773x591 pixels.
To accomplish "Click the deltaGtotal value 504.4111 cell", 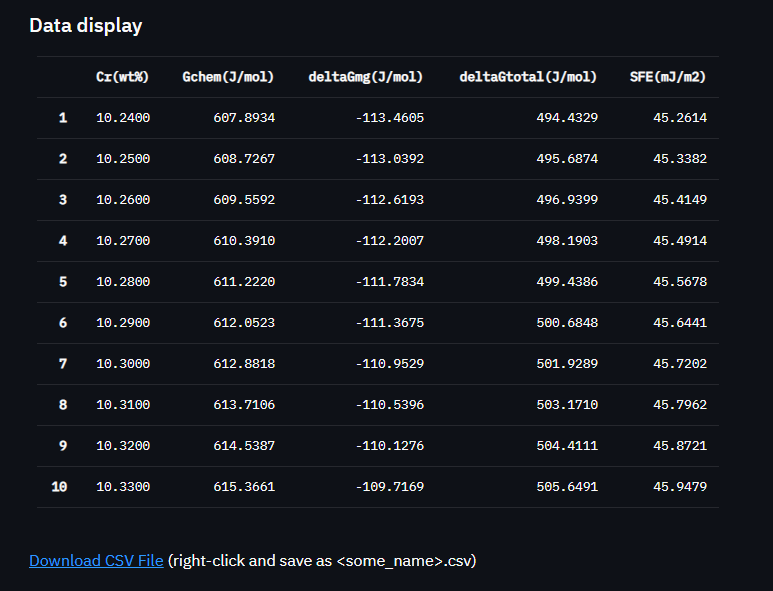I will click(x=567, y=446).
